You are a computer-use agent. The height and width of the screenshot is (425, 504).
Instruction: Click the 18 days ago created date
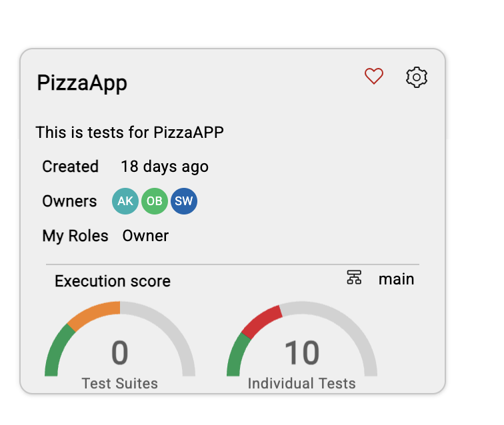(165, 167)
